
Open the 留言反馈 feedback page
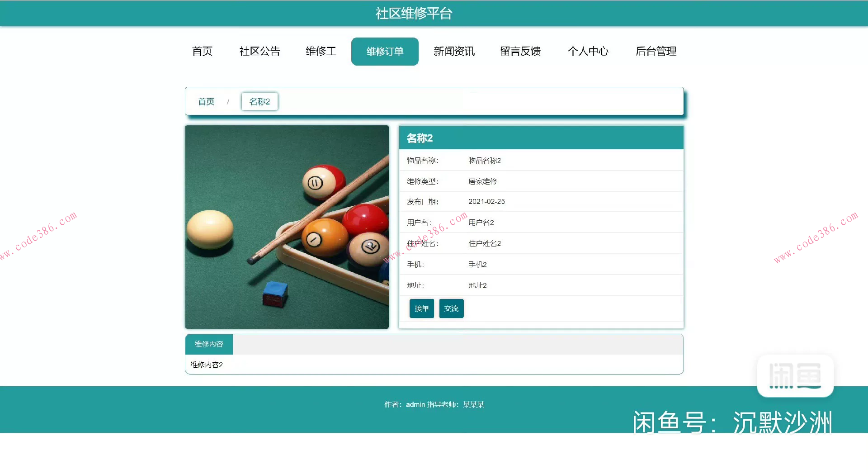pos(521,51)
